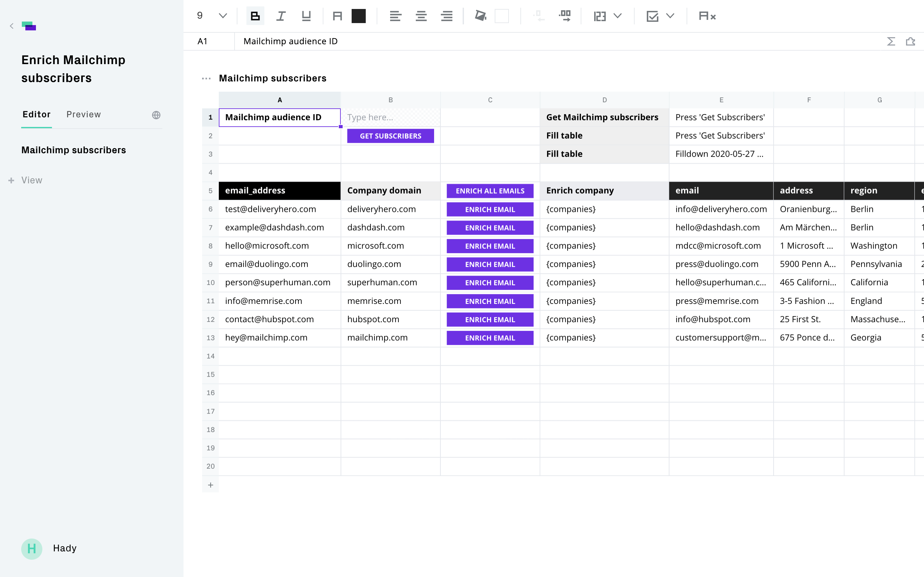Screen dimensions: 924x577
Task: Click the text color A icon
Action: point(337,16)
